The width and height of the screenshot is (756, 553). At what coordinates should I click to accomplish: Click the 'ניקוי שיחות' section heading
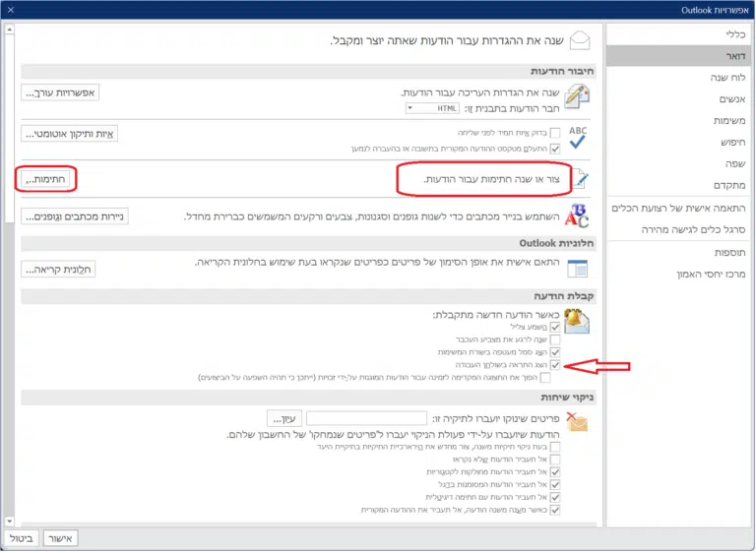[567, 398]
